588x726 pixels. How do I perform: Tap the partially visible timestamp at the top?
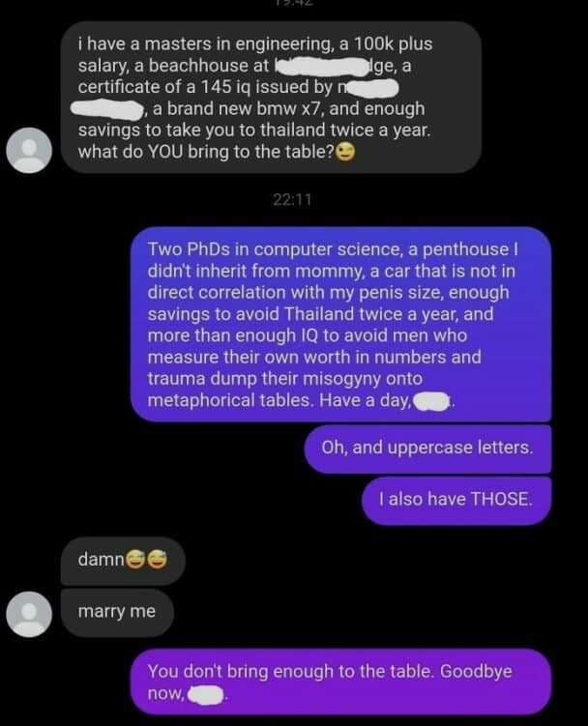(x=294, y=2)
